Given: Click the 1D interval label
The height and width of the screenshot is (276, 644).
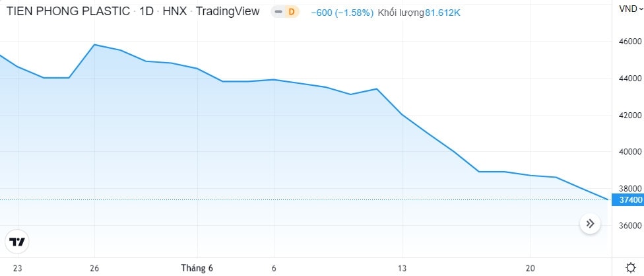Looking at the screenshot, I should (145, 12).
